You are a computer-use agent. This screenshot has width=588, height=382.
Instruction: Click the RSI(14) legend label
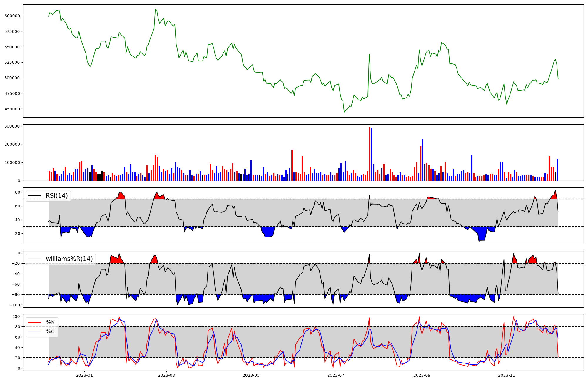pyautogui.click(x=57, y=196)
